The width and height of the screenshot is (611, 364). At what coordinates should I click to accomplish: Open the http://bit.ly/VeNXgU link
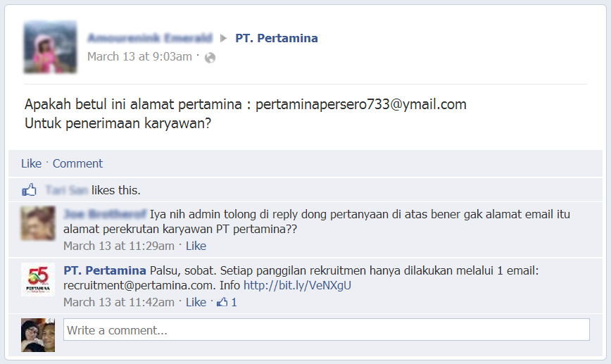point(297,285)
